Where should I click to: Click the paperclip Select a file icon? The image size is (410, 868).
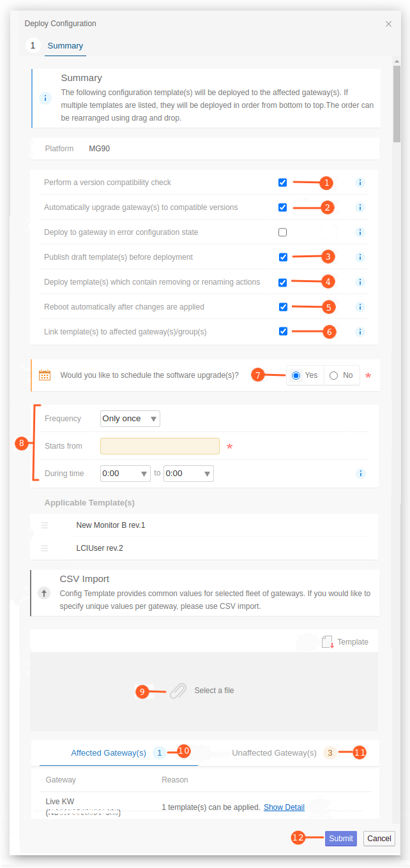(178, 691)
